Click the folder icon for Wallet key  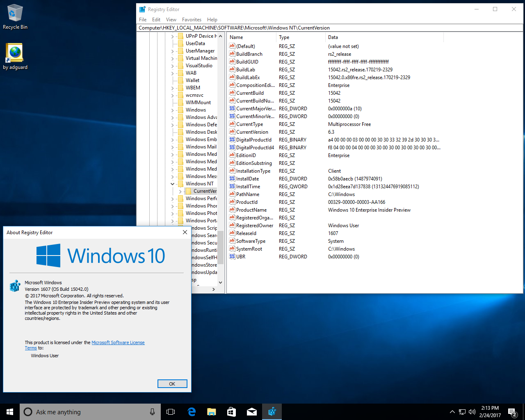click(180, 80)
